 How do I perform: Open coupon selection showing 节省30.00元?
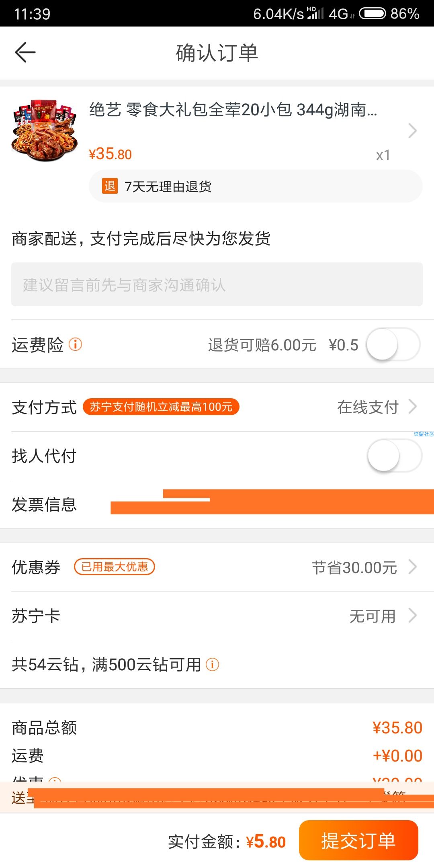click(217, 567)
